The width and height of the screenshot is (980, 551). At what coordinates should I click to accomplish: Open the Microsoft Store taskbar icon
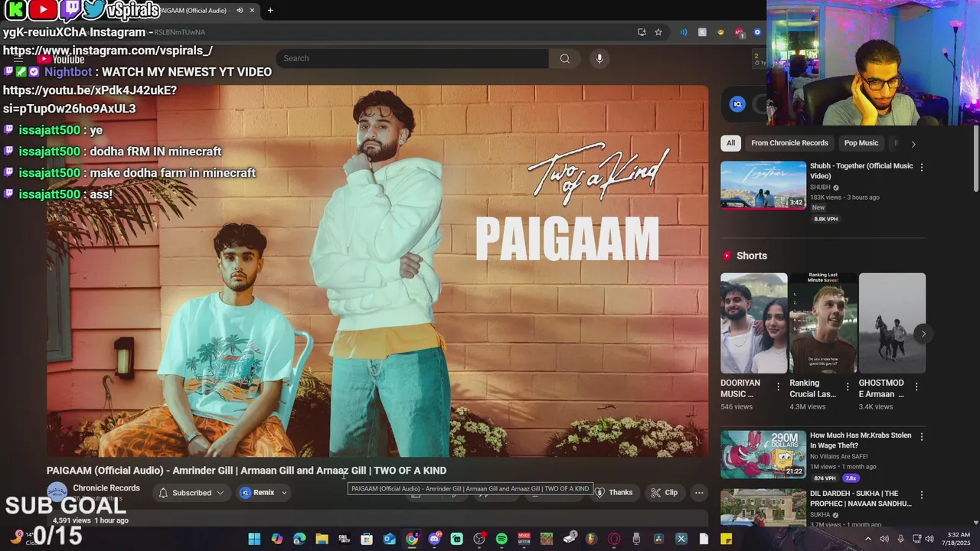pos(367,539)
